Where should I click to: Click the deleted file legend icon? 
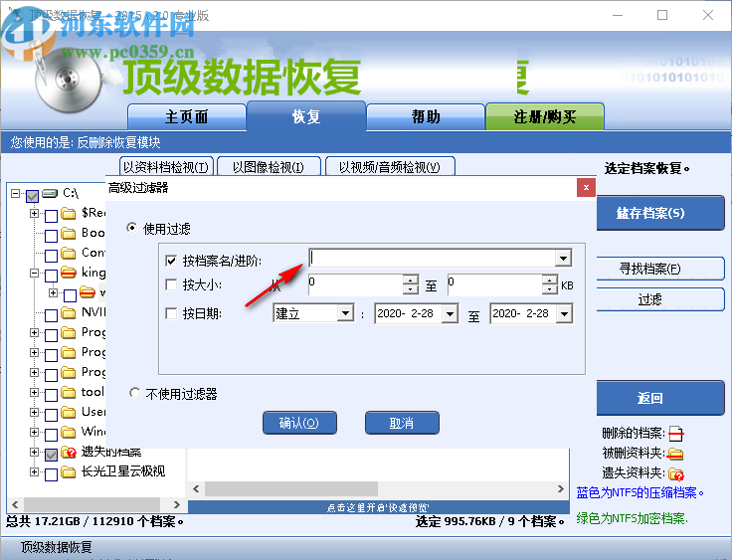point(676,434)
